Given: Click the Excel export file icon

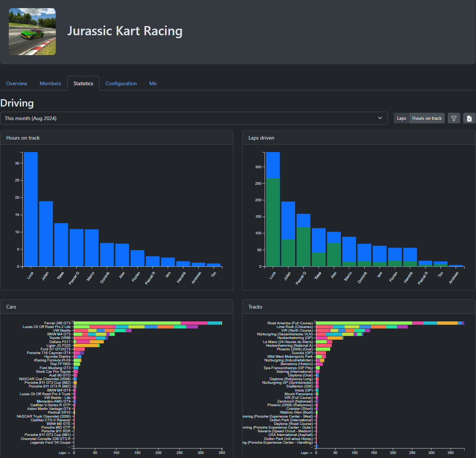Looking at the screenshot, I should [x=469, y=118].
